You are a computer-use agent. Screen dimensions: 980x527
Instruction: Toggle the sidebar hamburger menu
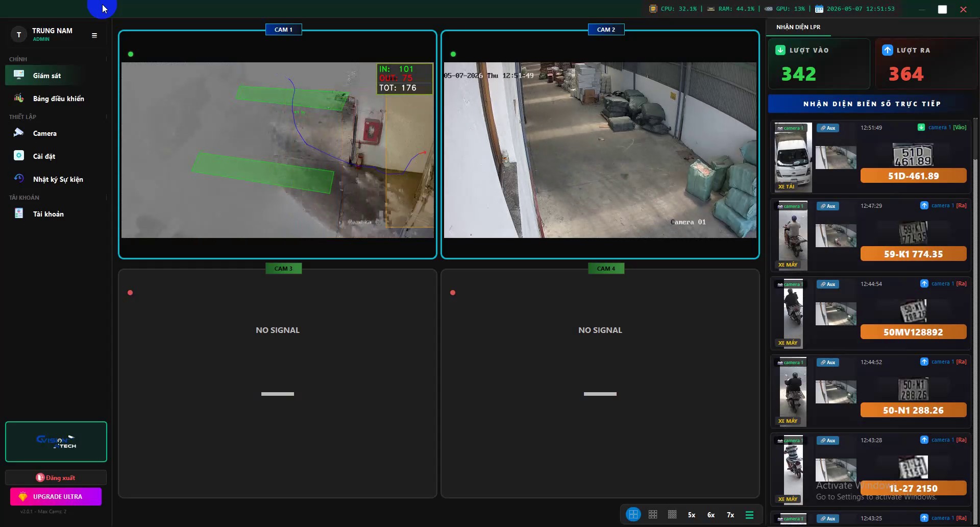94,35
